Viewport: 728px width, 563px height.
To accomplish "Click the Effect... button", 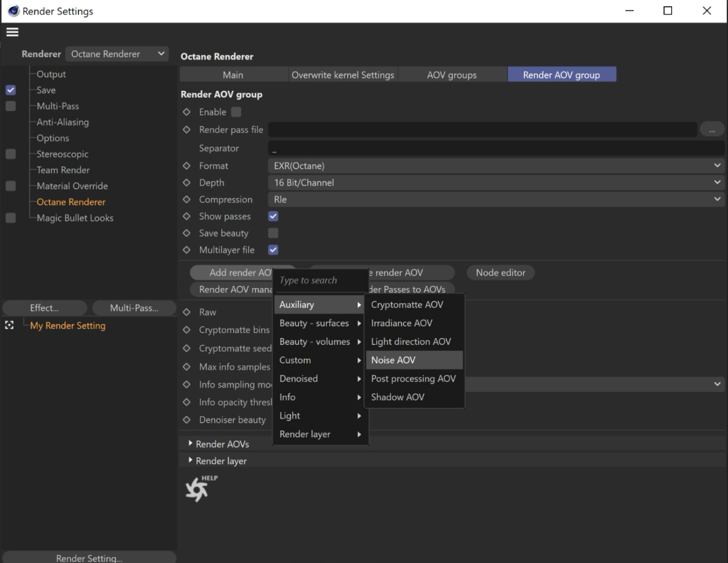I will pos(45,308).
